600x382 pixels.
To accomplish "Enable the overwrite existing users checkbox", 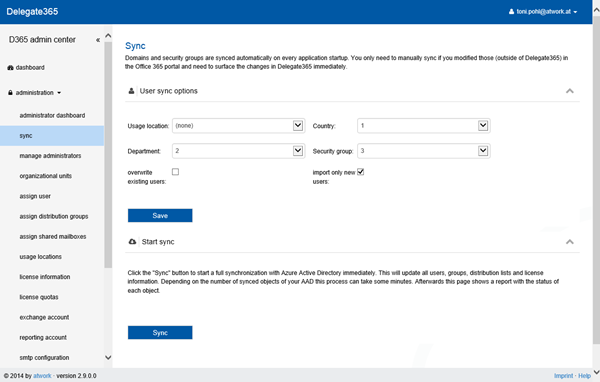I will click(175, 172).
